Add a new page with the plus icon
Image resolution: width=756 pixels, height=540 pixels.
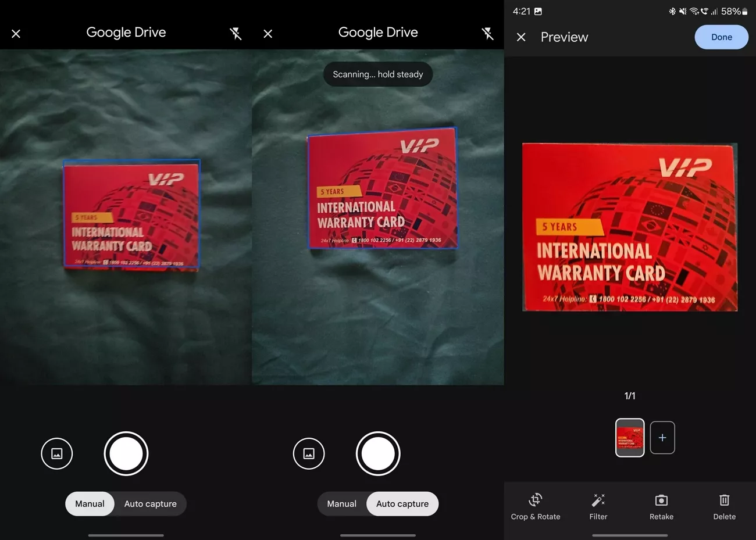click(662, 438)
